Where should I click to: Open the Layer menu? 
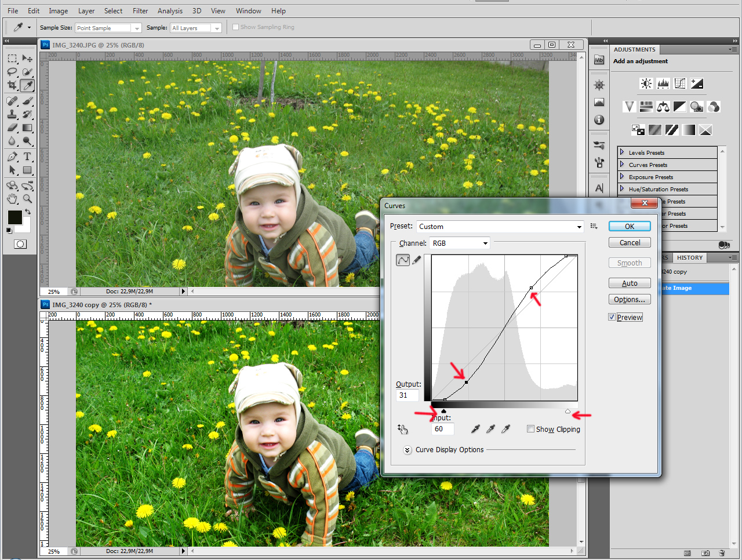86,10
